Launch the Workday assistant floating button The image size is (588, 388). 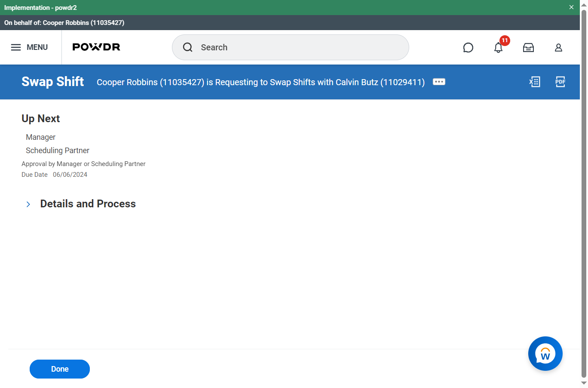[545, 354]
